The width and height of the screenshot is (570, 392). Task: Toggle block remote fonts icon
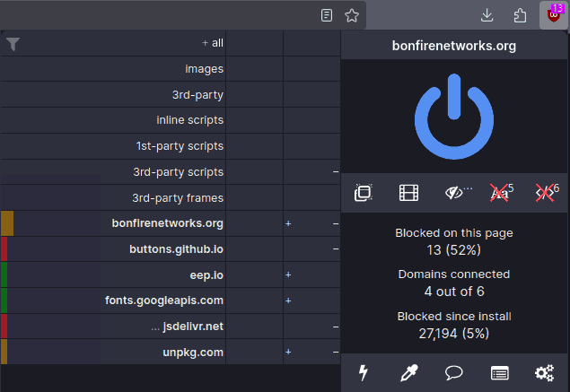point(500,193)
